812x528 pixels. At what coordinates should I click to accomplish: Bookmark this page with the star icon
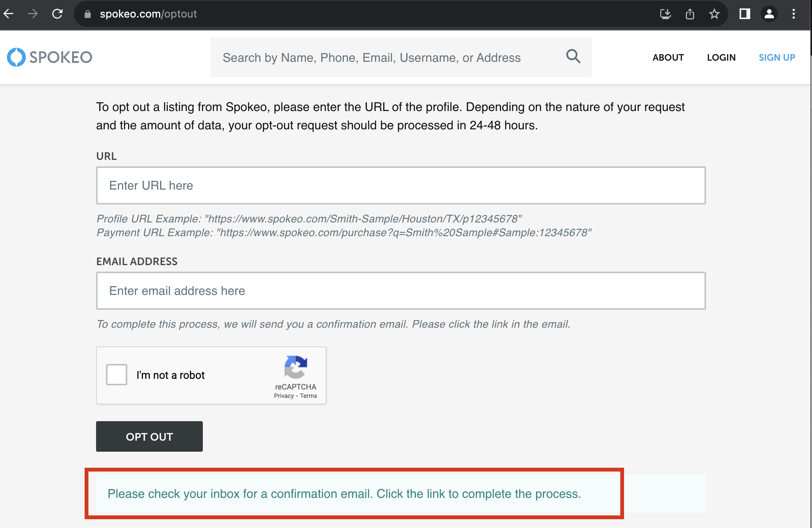coord(714,14)
